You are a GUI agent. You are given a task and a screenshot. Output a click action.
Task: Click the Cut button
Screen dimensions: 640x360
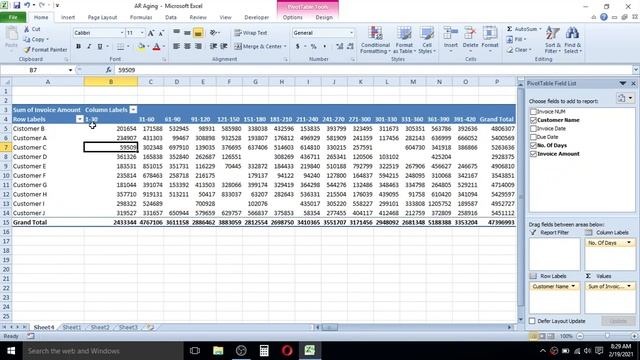coord(32,29)
